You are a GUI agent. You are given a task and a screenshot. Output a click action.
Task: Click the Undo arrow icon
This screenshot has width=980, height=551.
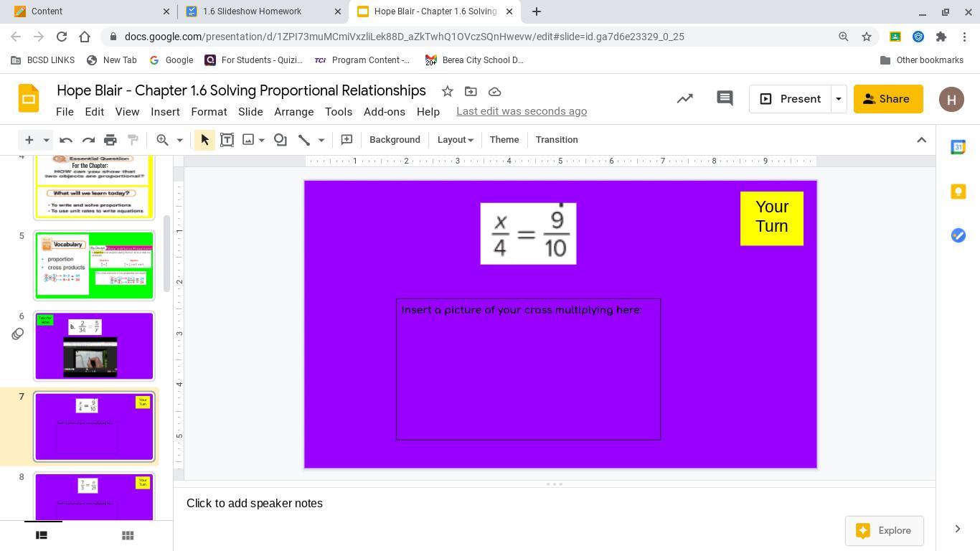pos(66,140)
